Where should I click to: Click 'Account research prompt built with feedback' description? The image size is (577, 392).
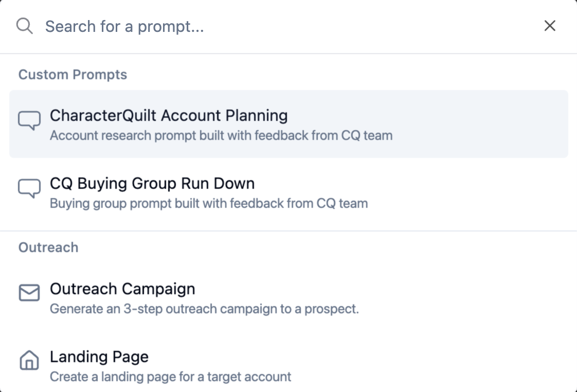pos(221,136)
